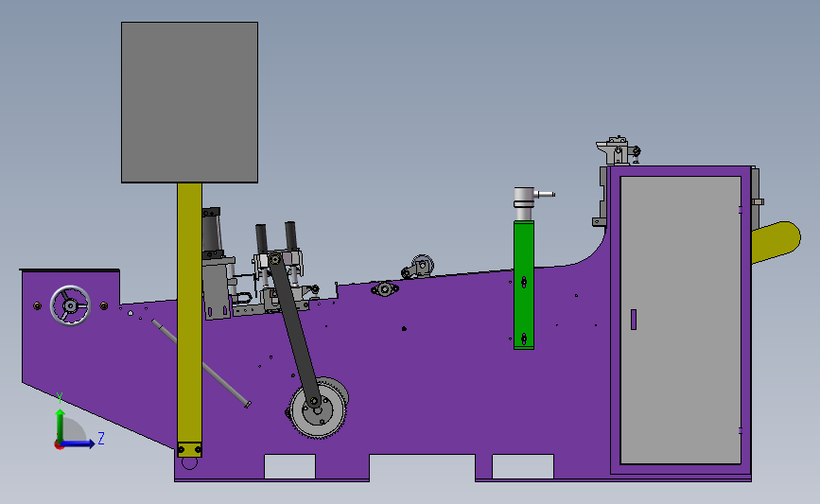Click the bolt right of the handwheel

pyautogui.click(x=103, y=305)
